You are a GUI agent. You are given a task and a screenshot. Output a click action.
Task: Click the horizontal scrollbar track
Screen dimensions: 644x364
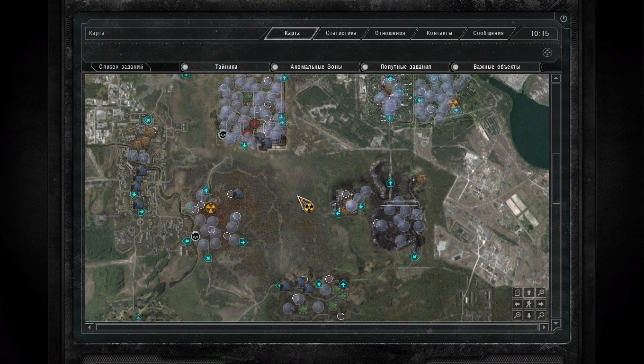[x=316, y=327]
